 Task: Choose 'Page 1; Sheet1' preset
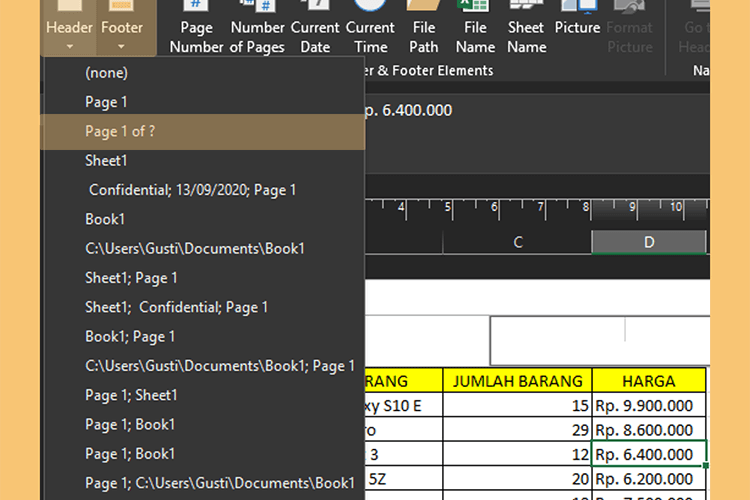[x=205, y=395]
